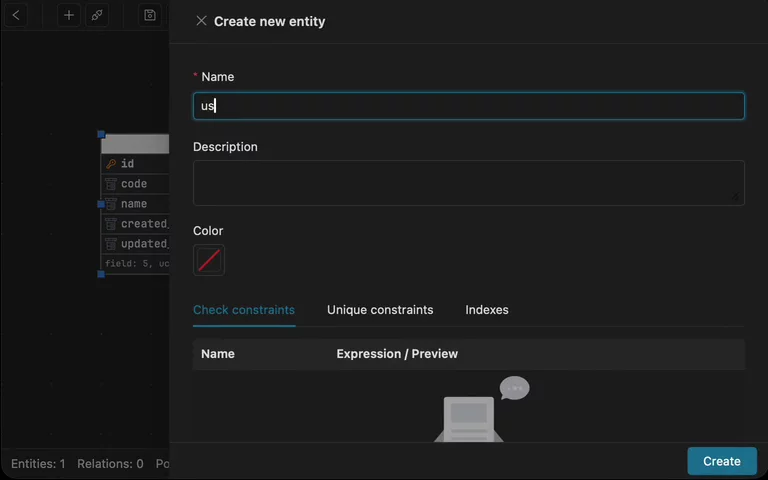Click the Expression / Preview column header
The height and width of the screenshot is (480, 768).
(x=397, y=354)
